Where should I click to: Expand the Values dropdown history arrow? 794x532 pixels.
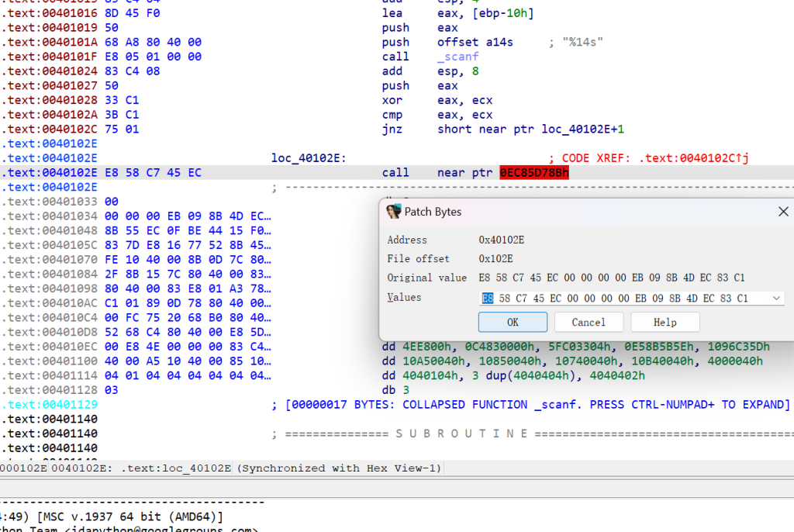click(x=776, y=298)
